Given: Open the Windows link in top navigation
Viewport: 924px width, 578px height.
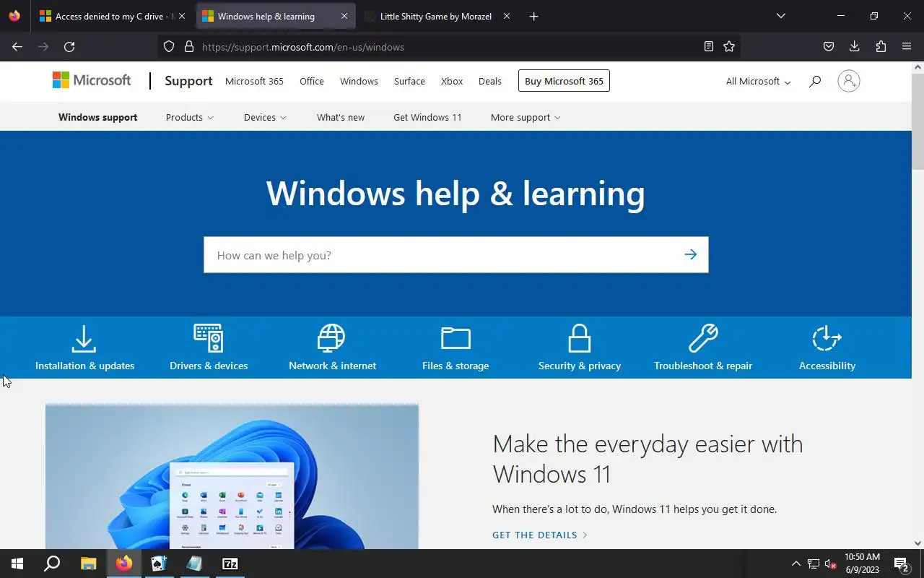Looking at the screenshot, I should (x=359, y=81).
